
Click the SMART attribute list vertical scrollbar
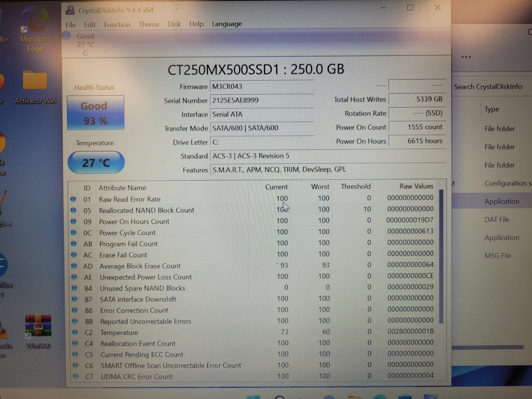441,256
